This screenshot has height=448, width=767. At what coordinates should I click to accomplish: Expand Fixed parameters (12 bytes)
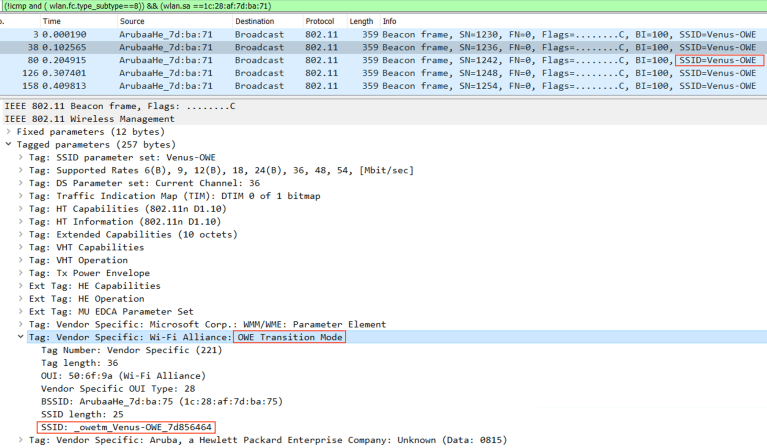[9, 132]
